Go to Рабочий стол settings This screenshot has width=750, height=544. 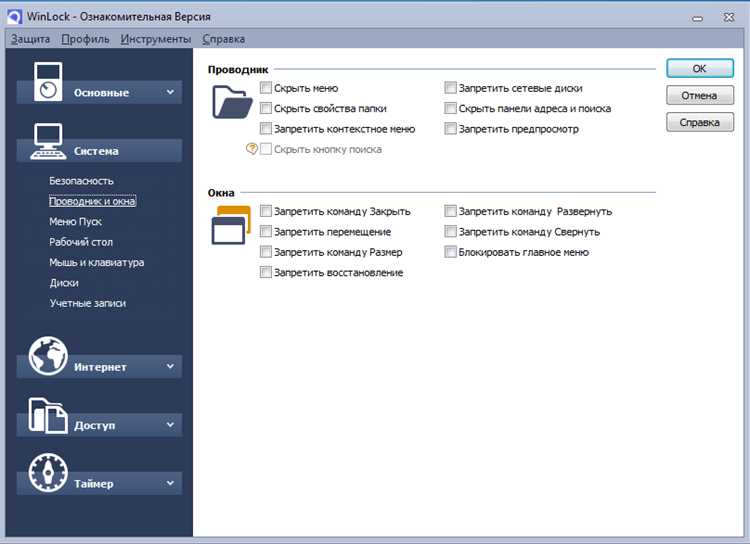[x=81, y=242]
